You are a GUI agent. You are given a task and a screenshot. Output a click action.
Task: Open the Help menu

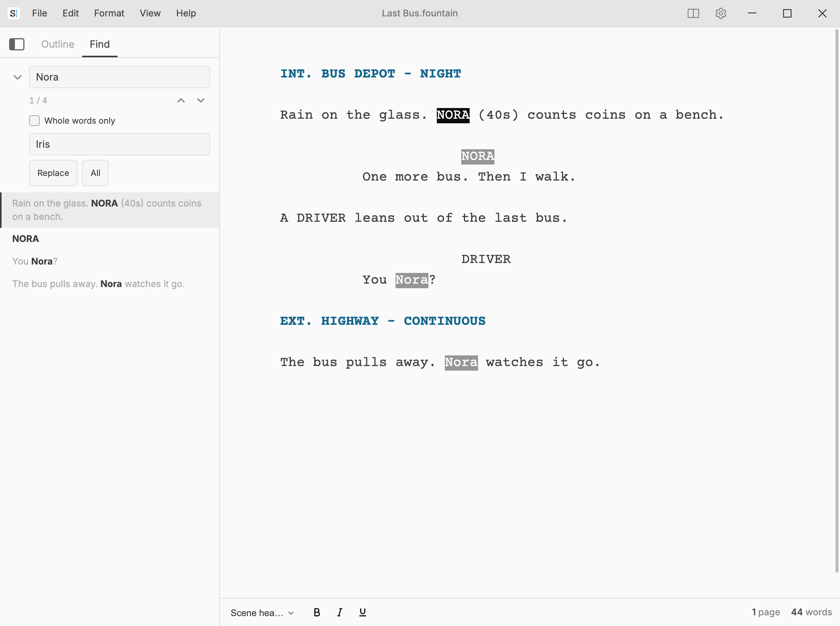[186, 13]
